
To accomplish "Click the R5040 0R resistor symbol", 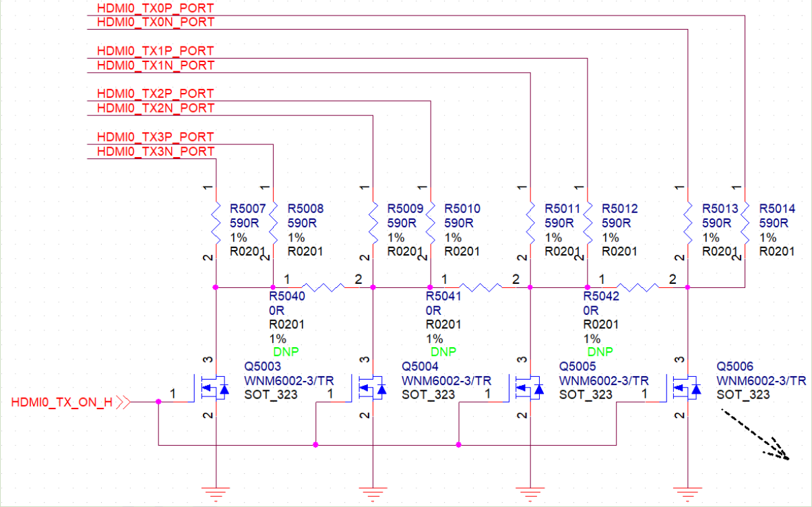I will (x=322, y=287).
